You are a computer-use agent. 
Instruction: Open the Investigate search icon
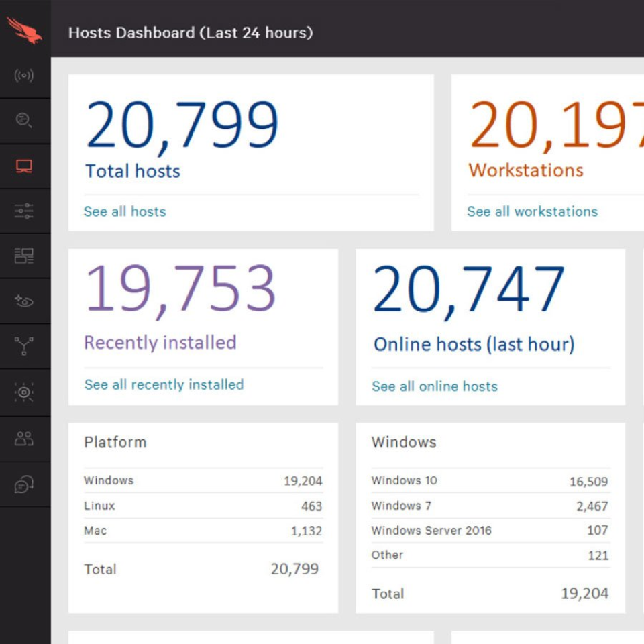click(x=25, y=121)
